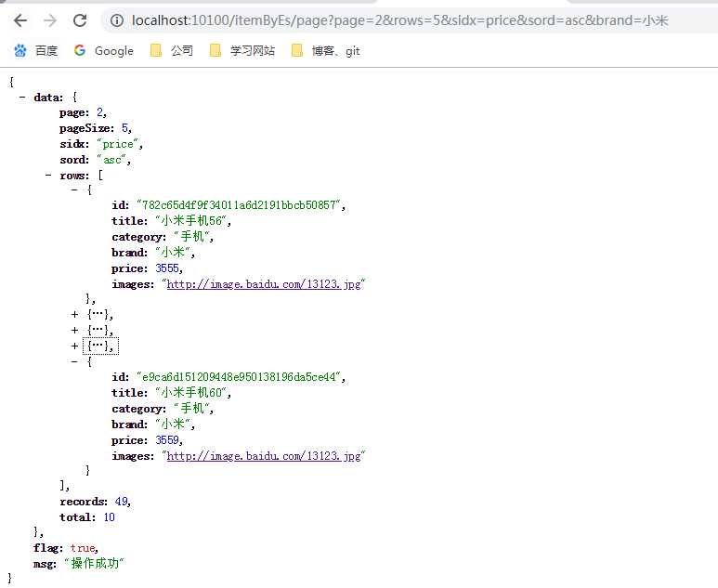718x588 pixels.
Task: Collapse the 小米手机60 row object
Action: tap(74, 361)
